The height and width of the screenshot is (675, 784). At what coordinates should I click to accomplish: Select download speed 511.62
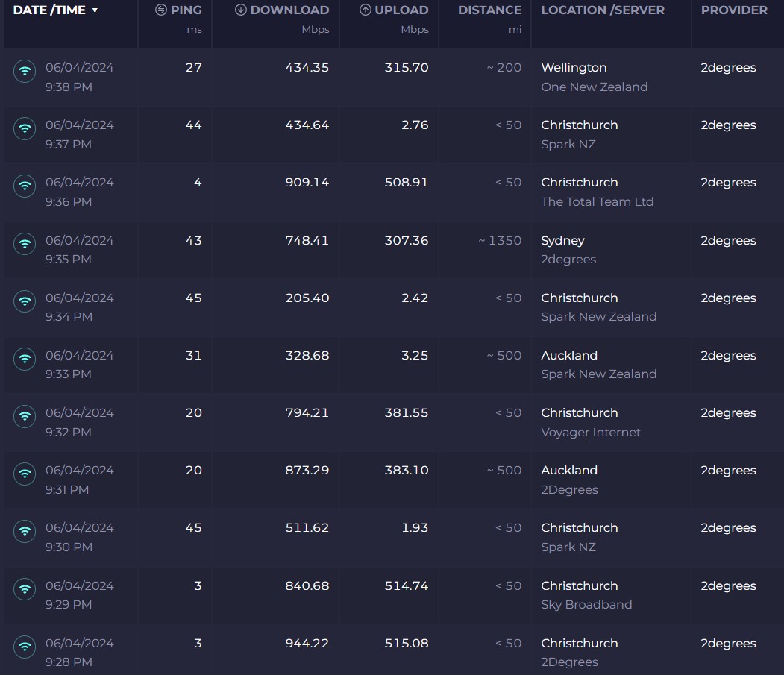pos(307,528)
